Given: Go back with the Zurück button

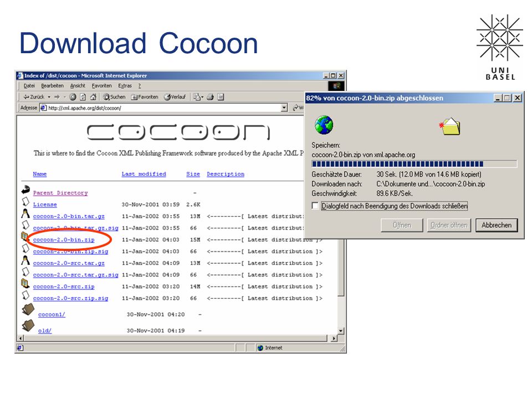Looking at the screenshot, I should [34, 97].
